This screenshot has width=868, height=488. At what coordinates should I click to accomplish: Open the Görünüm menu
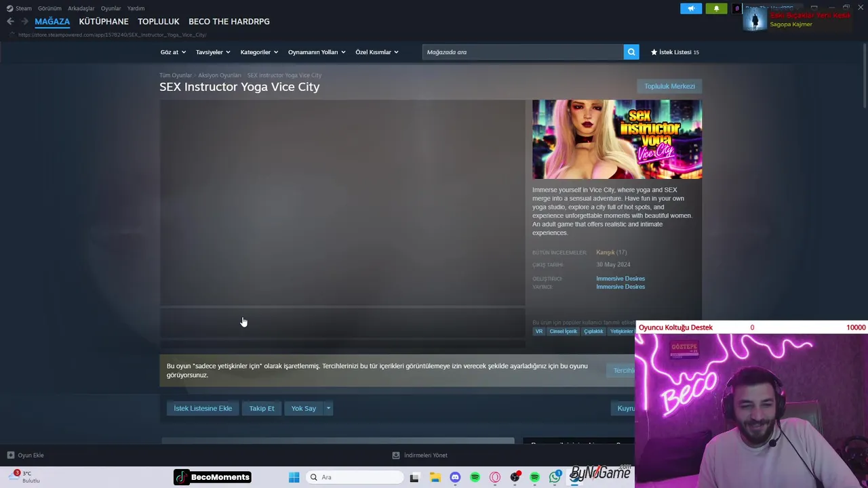tap(50, 8)
